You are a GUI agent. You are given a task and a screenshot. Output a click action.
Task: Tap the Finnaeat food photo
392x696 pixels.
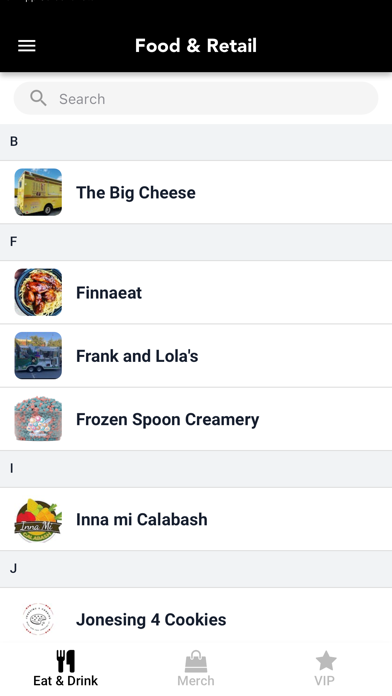[38, 292]
